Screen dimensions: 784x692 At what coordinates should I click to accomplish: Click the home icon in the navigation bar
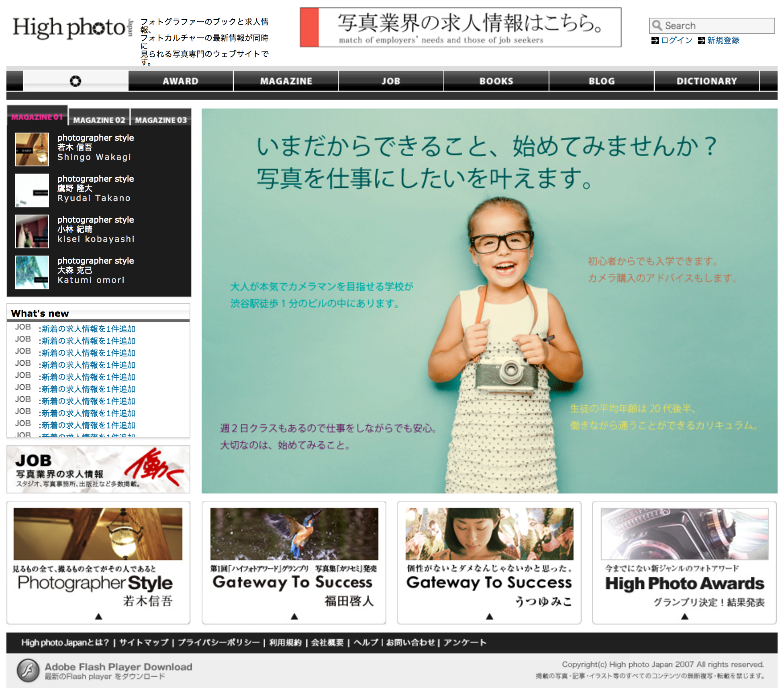[x=76, y=81]
